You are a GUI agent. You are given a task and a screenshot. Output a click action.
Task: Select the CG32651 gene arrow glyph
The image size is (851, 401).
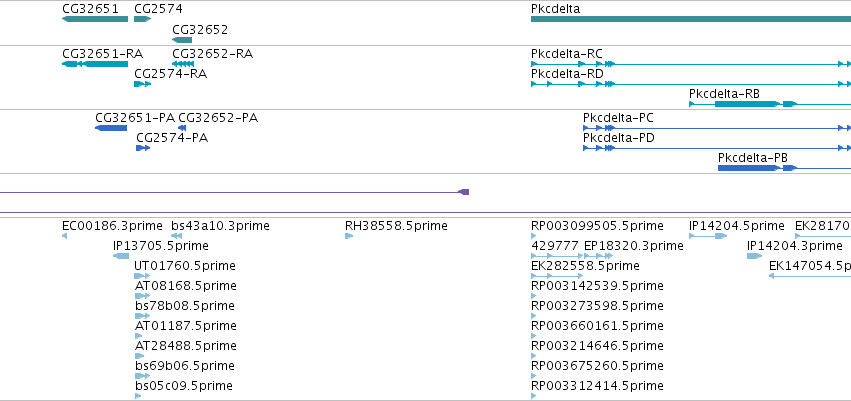(x=95, y=19)
